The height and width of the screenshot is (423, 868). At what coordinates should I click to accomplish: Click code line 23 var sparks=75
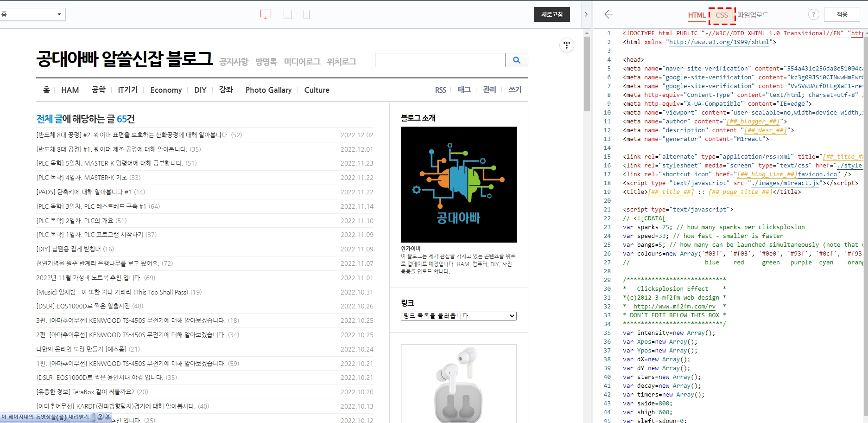tap(714, 227)
